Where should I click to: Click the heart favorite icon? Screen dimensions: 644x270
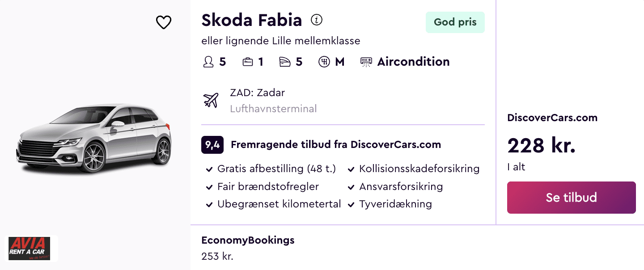[164, 22]
